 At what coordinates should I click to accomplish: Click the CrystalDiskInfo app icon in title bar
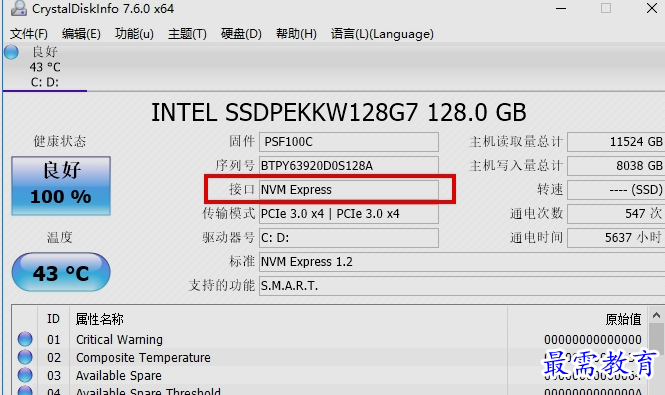pyautogui.click(x=18, y=8)
